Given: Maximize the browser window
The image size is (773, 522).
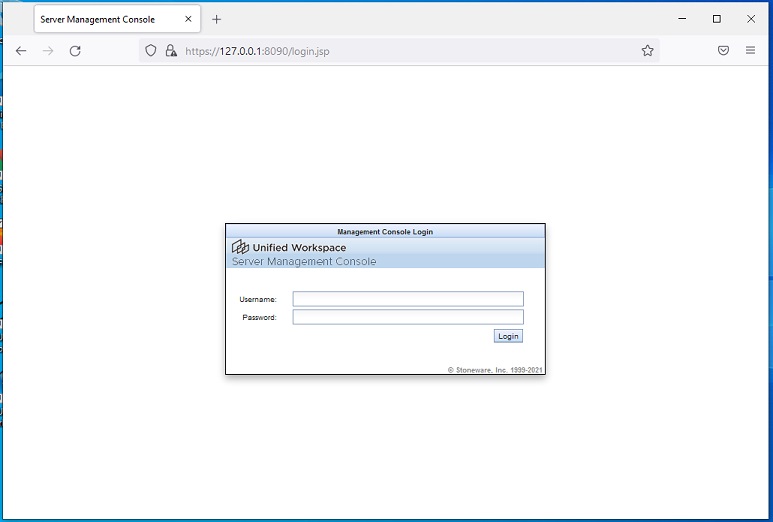Looking at the screenshot, I should click(716, 19).
